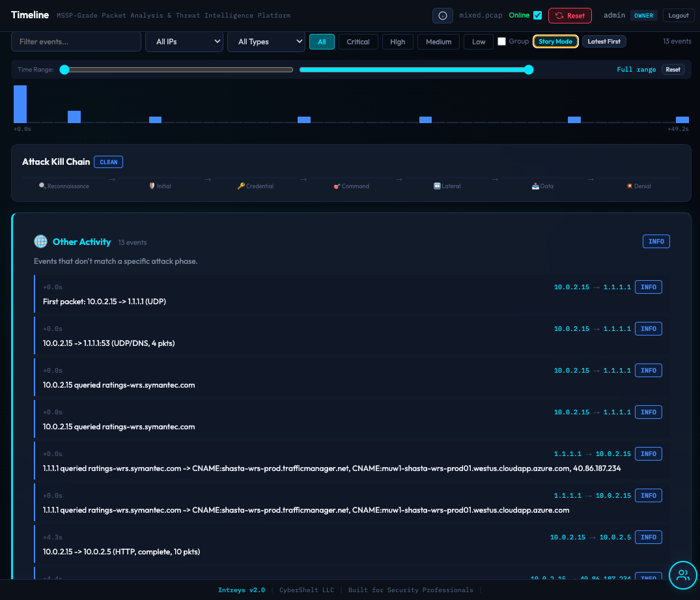
Task: Select the Lateral movement icon
Action: tap(436, 186)
